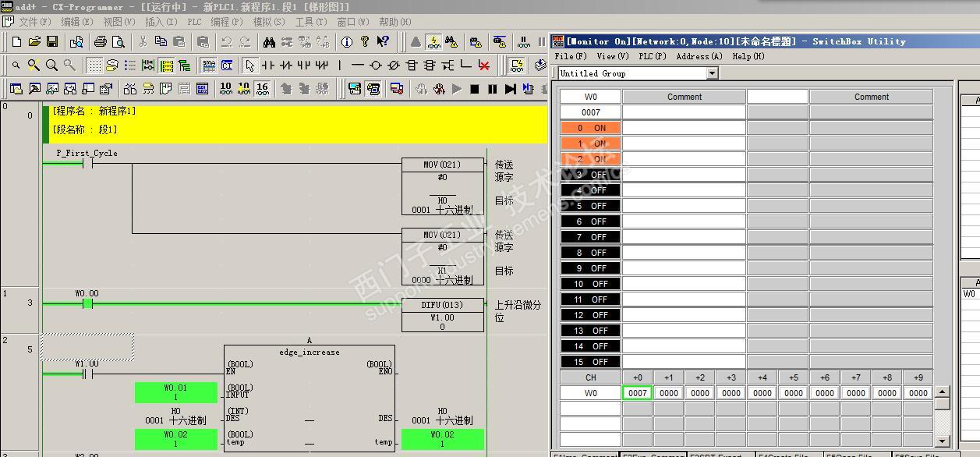Toggle work online lightning icon
This screenshot has height=457, width=980.
[433, 41]
